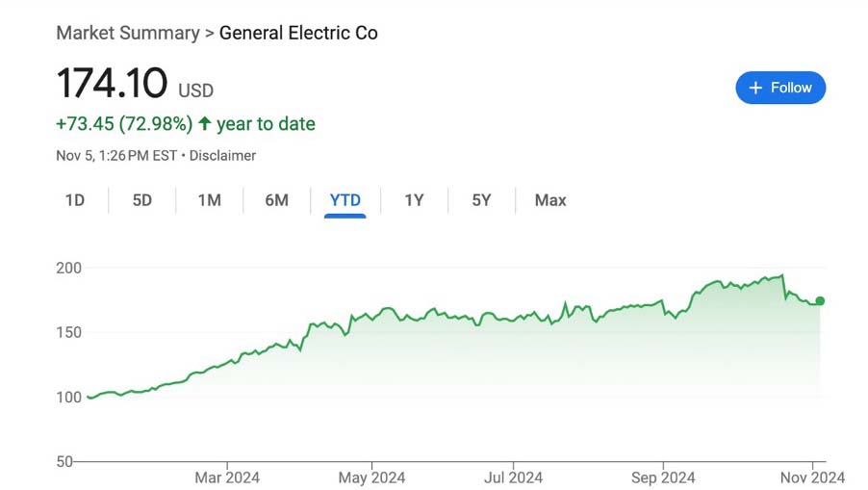The width and height of the screenshot is (868, 490).
Task: Show the Max range chart
Action: 550,200
